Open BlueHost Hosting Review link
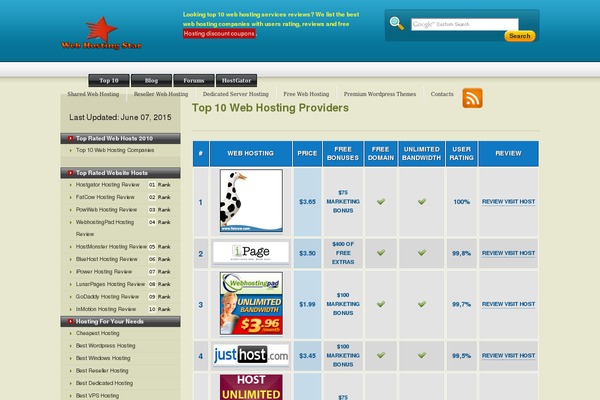 pos(106,259)
